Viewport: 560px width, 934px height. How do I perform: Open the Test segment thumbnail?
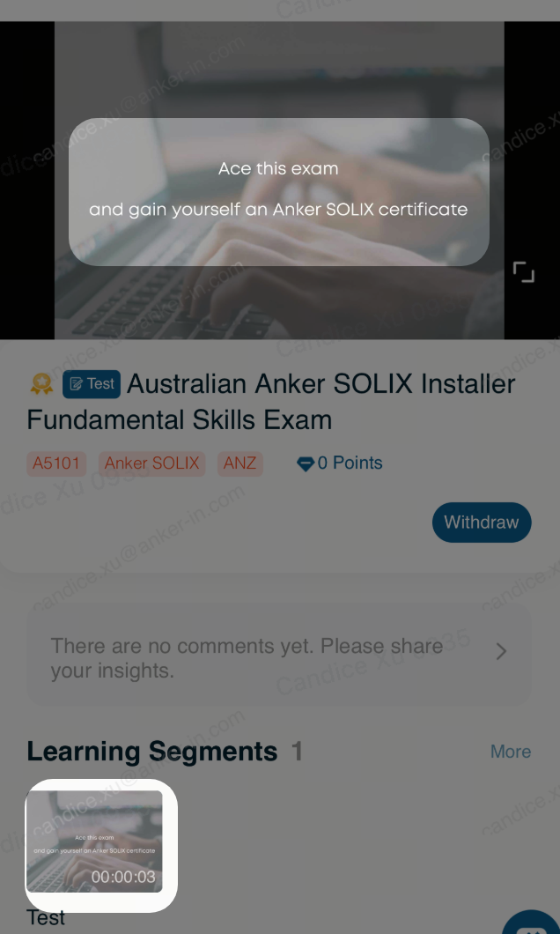pyautogui.click(x=94, y=841)
